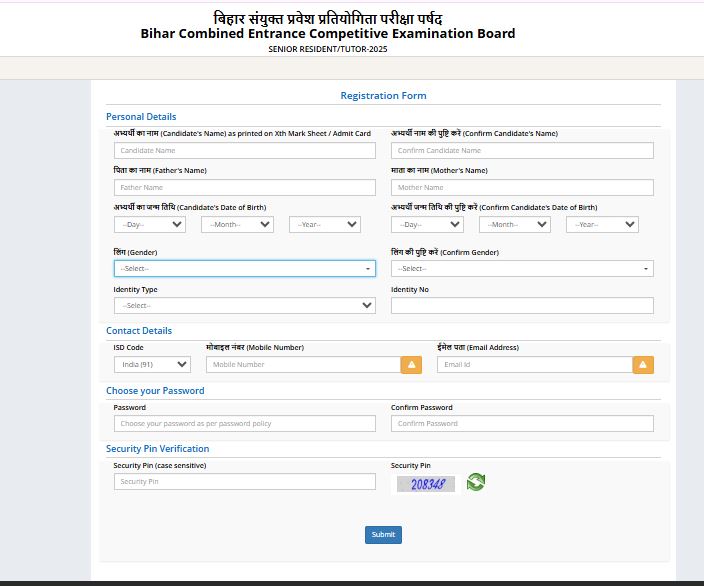Click the green captcha refresh icon
This screenshot has height=586, width=704.
476,482
